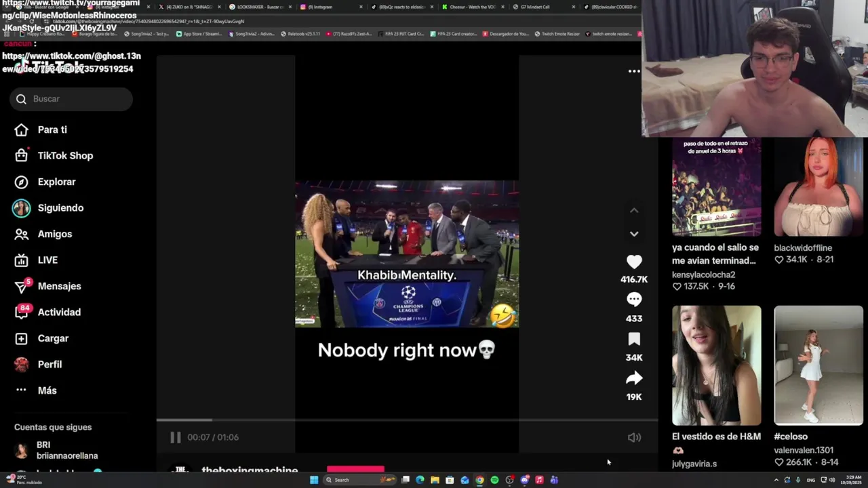Image resolution: width=868 pixels, height=488 pixels.
Task: Open the Explorar compass page
Action: [45, 182]
